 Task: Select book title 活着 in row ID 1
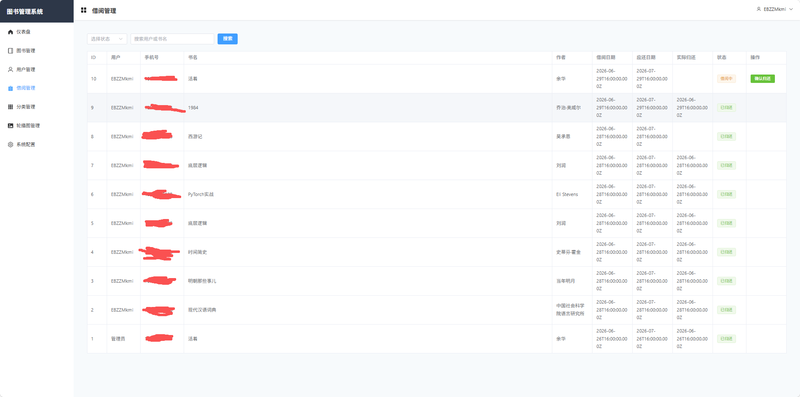[x=193, y=339]
